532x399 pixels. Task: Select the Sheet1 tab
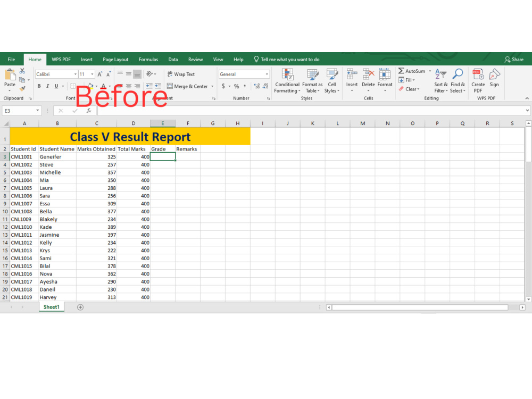point(51,307)
